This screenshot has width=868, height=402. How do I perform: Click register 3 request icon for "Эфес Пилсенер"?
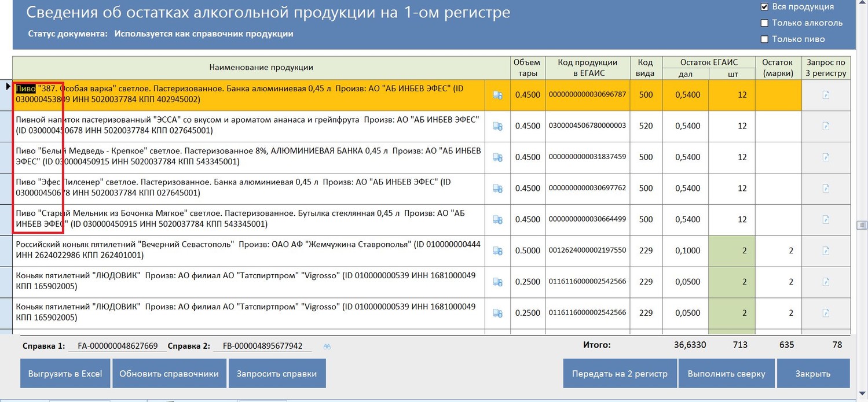pos(826,189)
